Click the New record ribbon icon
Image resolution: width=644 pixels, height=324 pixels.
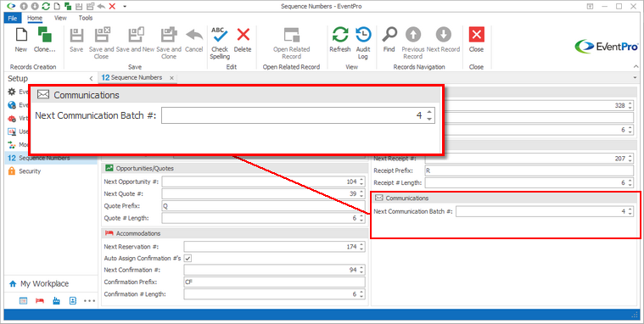pyautogui.click(x=21, y=40)
